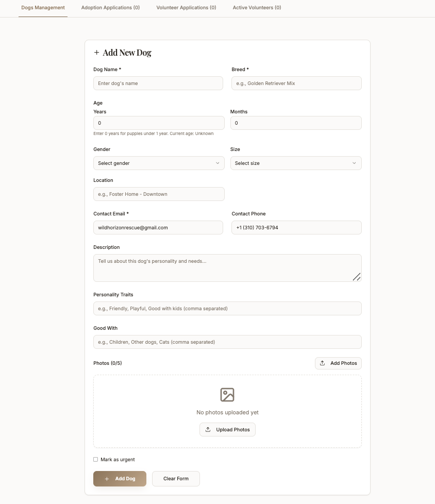Open the Select gender dropdown
435x504 pixels.
click(x=159, y=163)
